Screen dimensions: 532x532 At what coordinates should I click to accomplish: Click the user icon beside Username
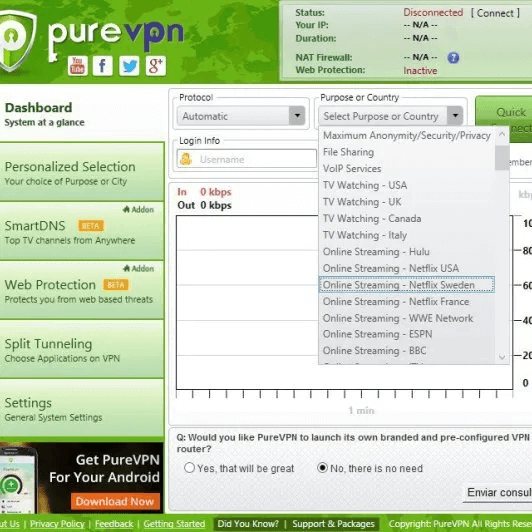point(186,159)
